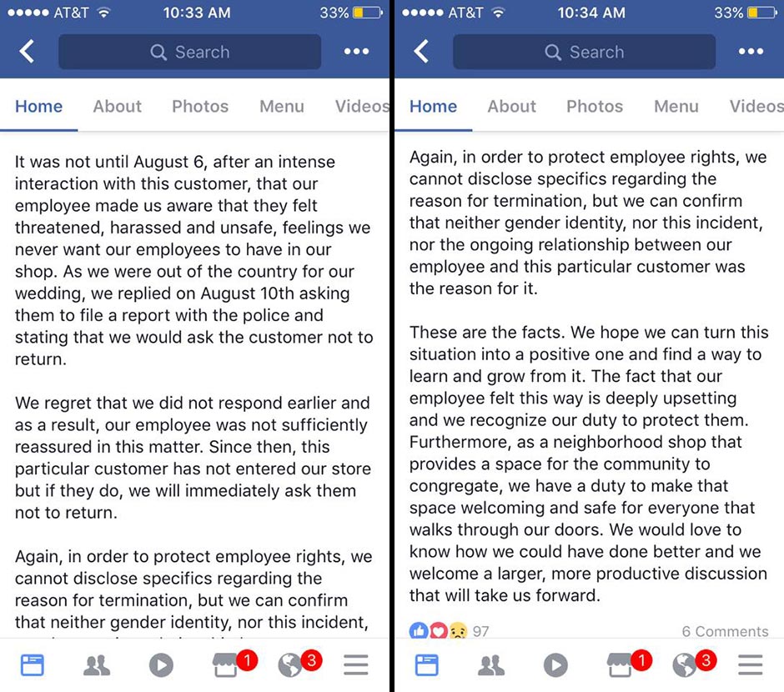Open News Feed icon in left bottom bar
Screen dimensions: 784x692
pos(32,664)
